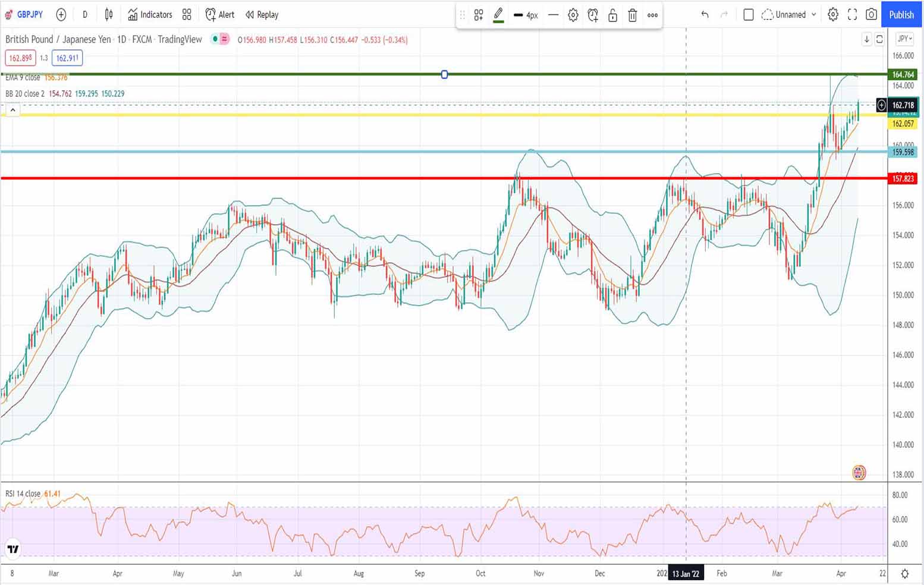Toggle lock on the selected drawing
The image size is (924, 585).
pyautogui.click(x=612, y=15)
